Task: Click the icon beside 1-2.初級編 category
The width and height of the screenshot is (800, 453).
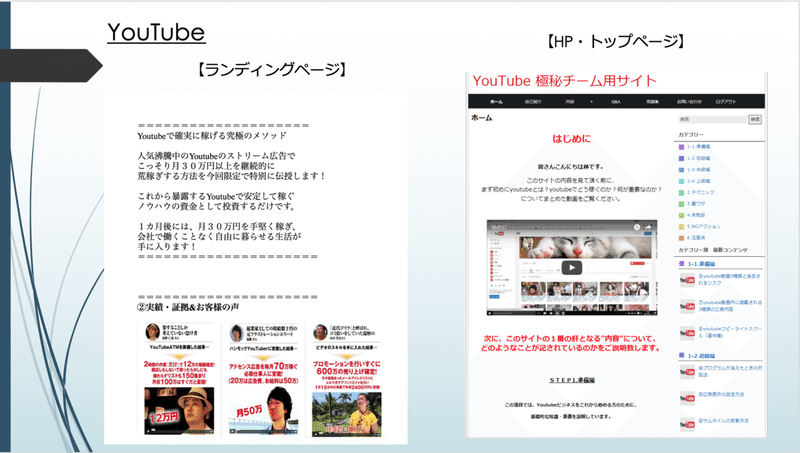Action: click(x=681, y=158)
